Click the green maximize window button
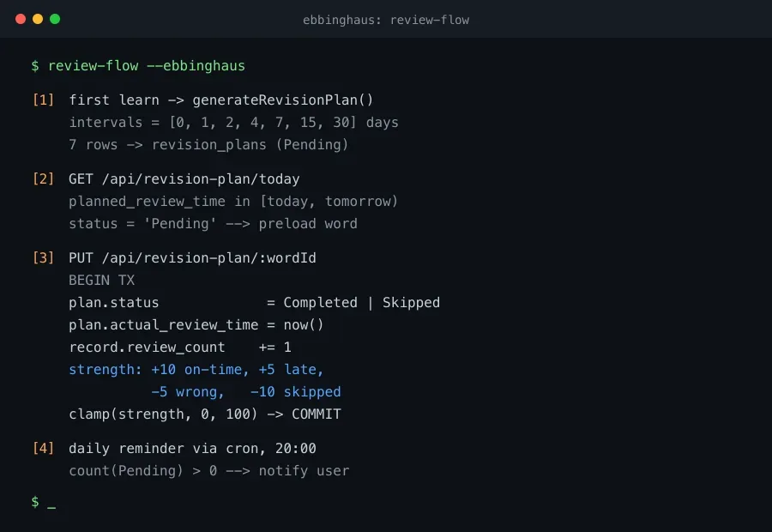772x532 pixels. (x=55, y=19)
